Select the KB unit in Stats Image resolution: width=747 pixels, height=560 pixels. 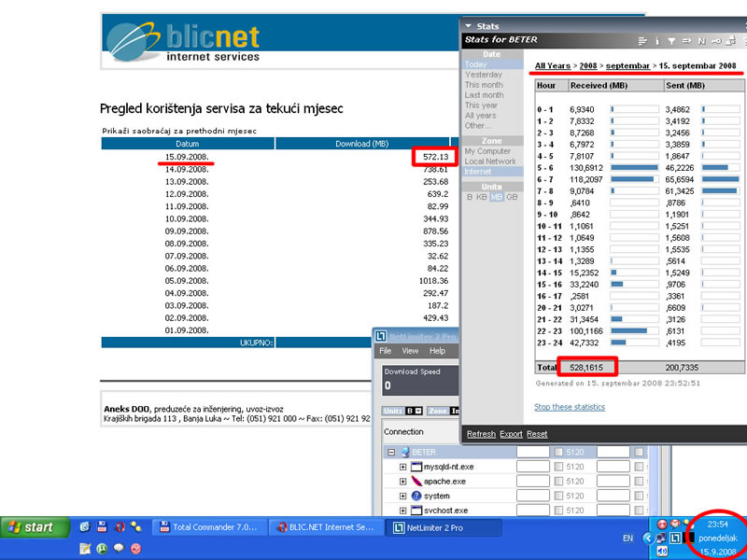pyautogui.click(x=482, y=197)
